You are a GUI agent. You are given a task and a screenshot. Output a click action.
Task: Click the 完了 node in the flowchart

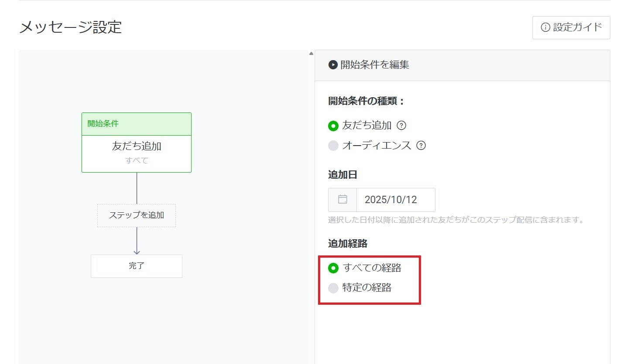137,266
